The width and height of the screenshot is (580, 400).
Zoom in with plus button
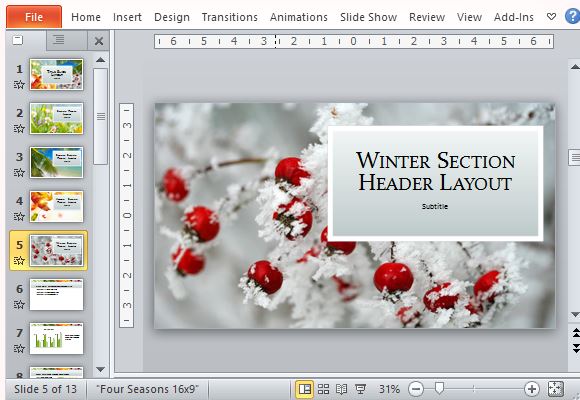532,389
